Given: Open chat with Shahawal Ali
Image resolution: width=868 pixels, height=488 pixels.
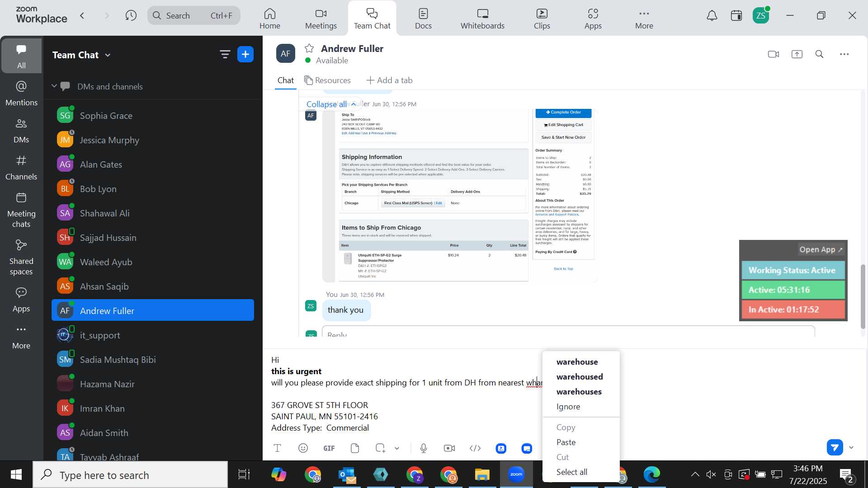Looking at the screenshot, I should tap(153, 213).
